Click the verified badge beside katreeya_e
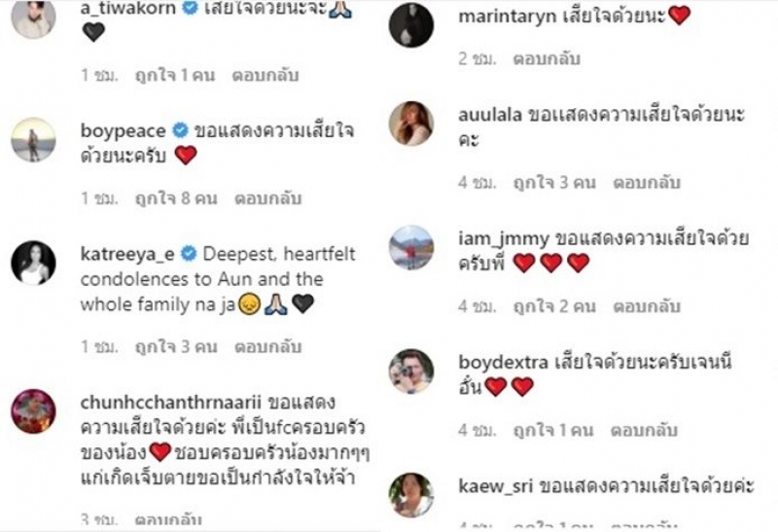This screenshot has width=778, height=532. click(189, 254)
